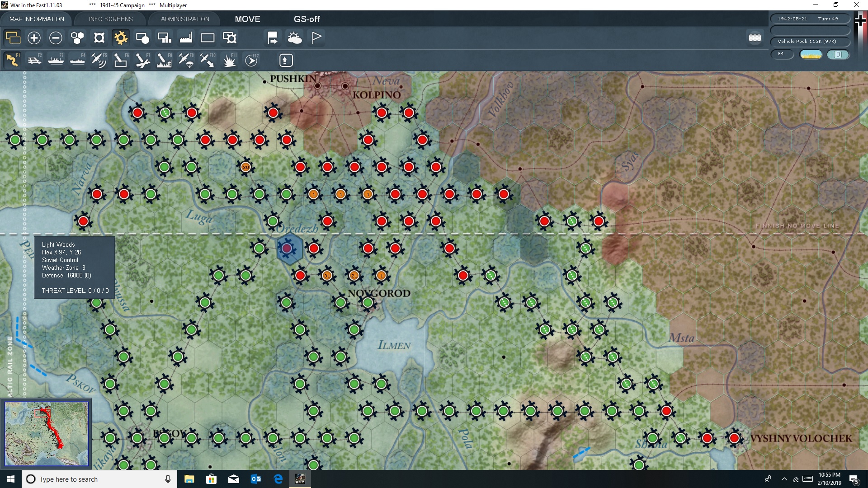Open the ADMINISTRATION tab

tap(184, 19)
